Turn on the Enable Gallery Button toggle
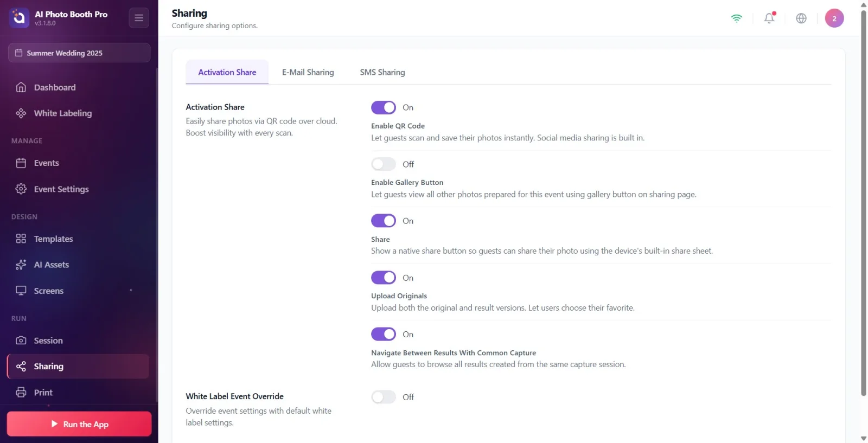 384,164
